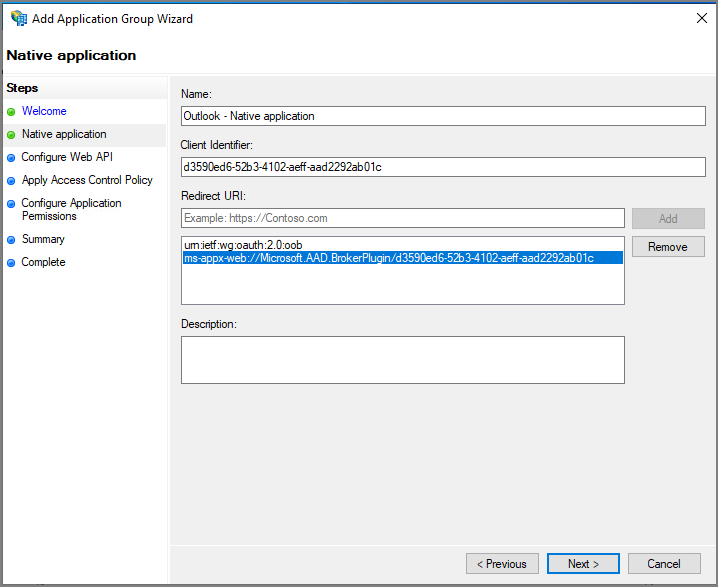Close the wizard window
Screen dimensions: 718x587
[x=702, y=18]
